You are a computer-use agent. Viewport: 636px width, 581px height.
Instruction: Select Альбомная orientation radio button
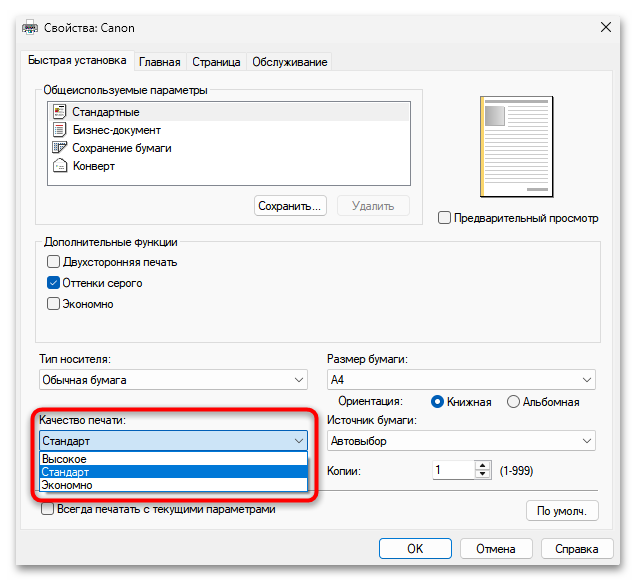514,402
